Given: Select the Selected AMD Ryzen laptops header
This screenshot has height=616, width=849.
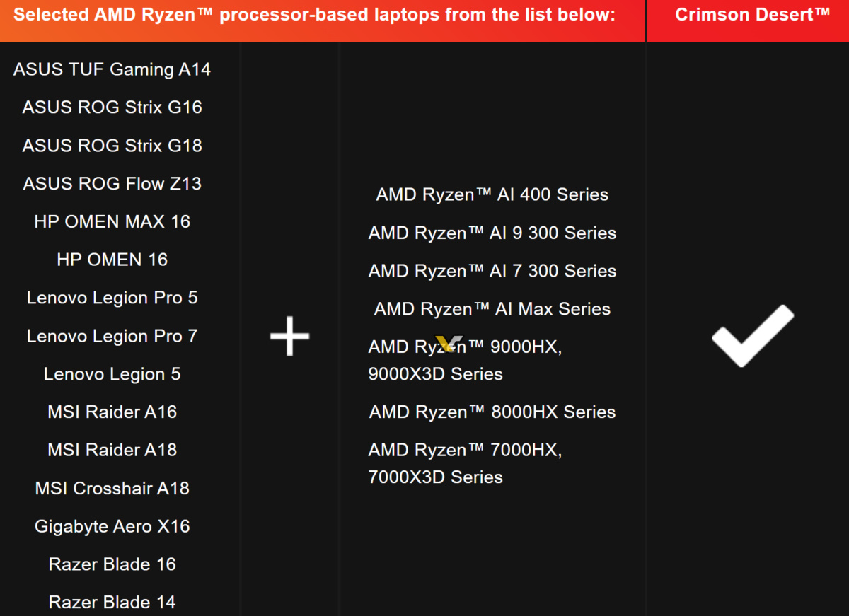Looking at the screenshot, I should 314,15.
